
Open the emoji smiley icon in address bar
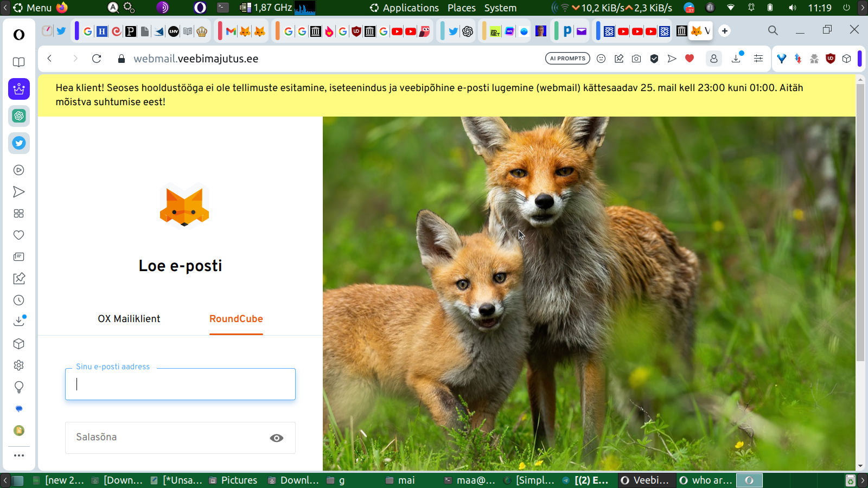click(601, 59)
